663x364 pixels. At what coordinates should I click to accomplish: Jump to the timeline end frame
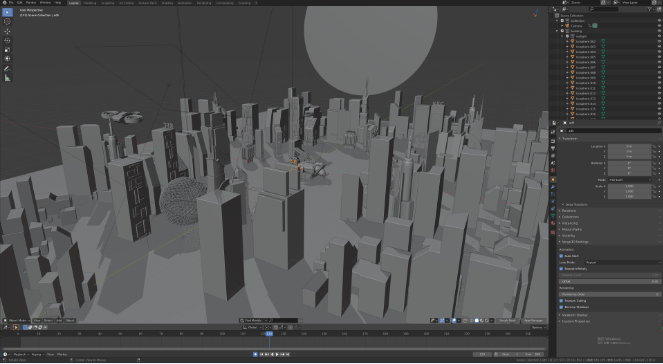[x=288, y=354]
